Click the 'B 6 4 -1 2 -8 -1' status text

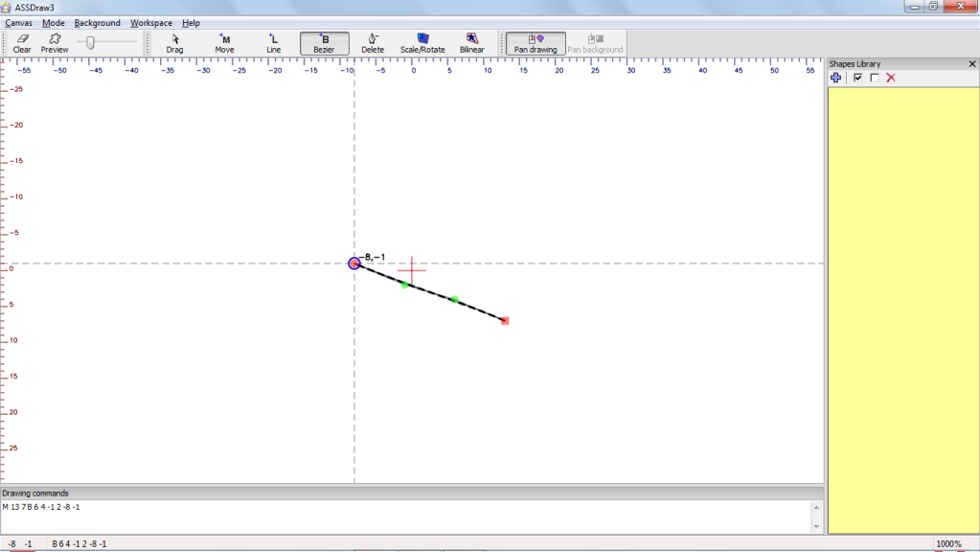(x=80, y=544)
